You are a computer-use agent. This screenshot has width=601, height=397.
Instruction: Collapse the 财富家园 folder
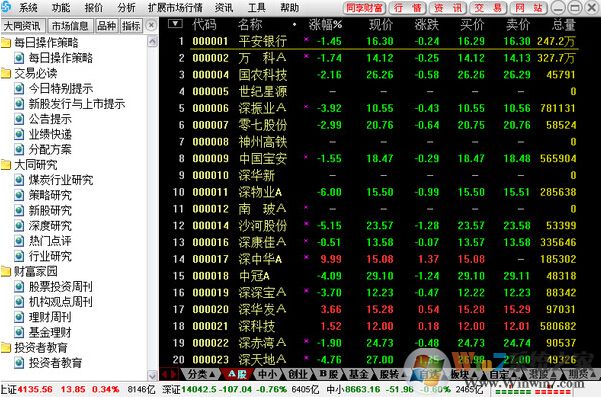pyautogui.click(x=6, y=272)
